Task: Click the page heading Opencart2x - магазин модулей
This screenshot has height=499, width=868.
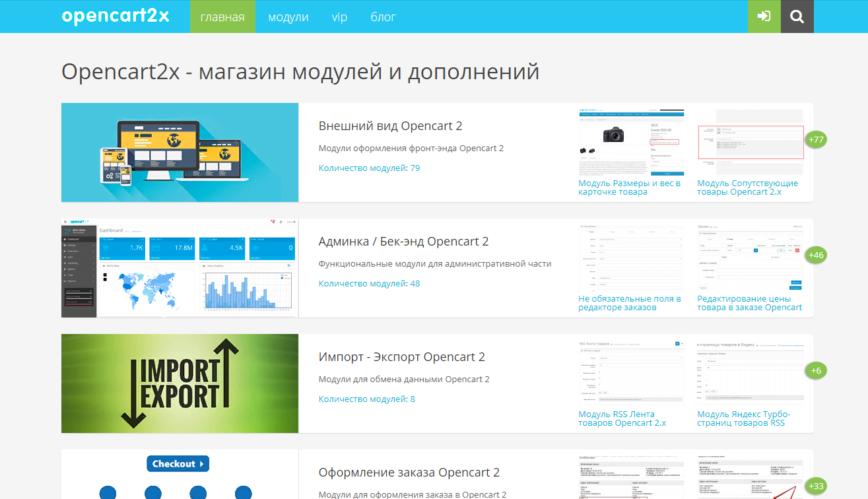Action: [x=300, y=71]
